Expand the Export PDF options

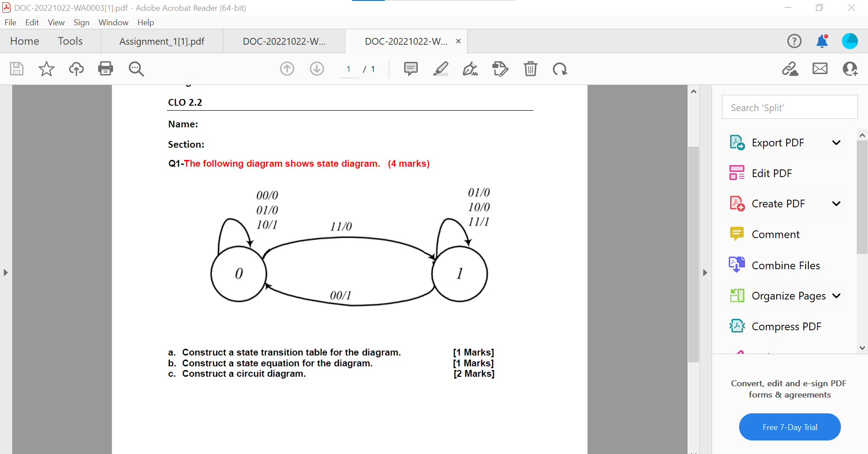coord(836,142)
